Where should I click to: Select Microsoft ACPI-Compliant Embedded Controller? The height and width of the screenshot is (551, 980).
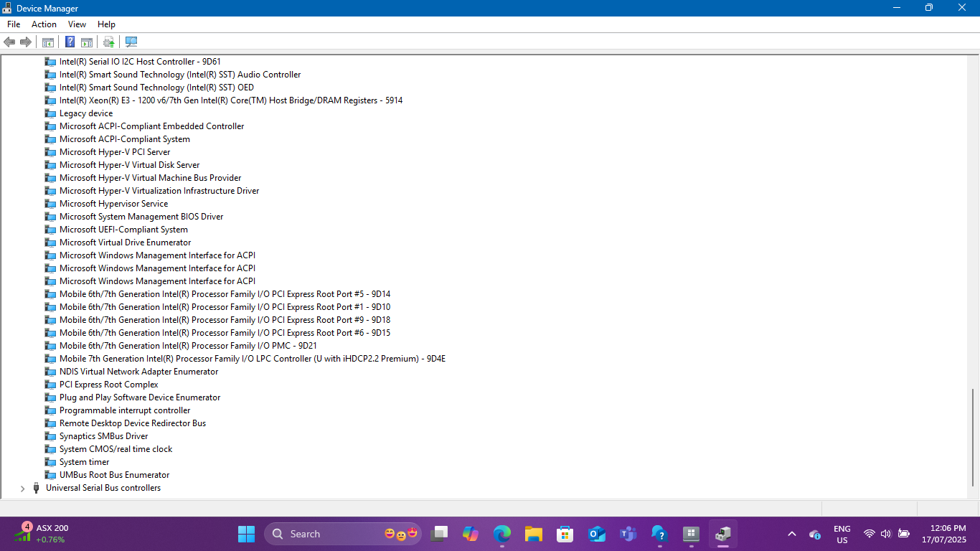[151, 126]
